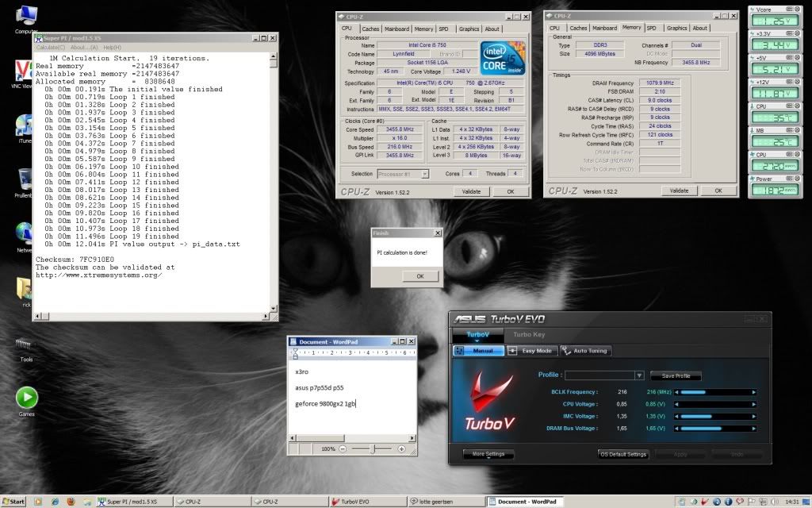The width and height of the screenshot is (812, 508).
Task: Open the TurboV Profile dropdown
Action: [x=639, y=375]
